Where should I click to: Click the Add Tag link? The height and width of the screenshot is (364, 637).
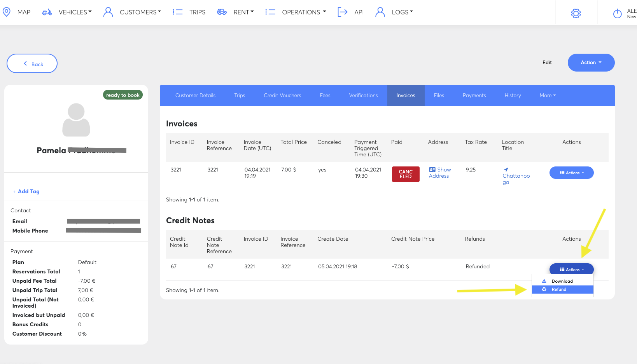(26, 191)
